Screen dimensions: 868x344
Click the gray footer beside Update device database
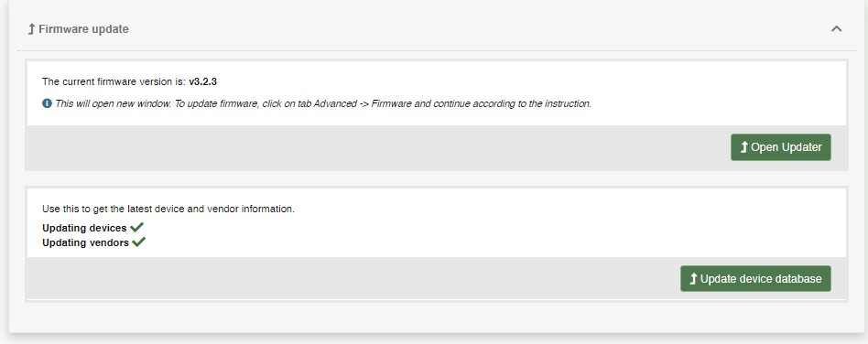tap(353, 279)
